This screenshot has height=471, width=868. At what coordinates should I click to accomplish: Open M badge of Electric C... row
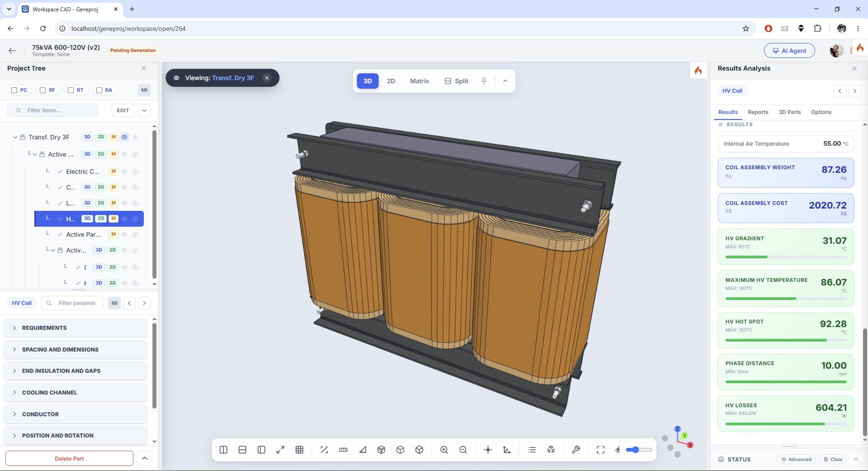coord(114,171)
